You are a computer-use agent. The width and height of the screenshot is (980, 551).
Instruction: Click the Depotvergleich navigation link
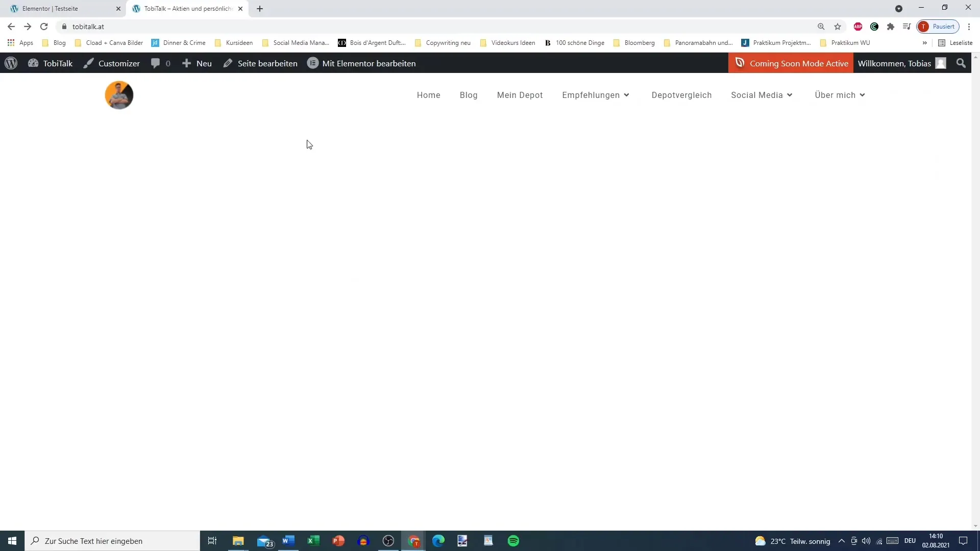click(x=682, y=95)
